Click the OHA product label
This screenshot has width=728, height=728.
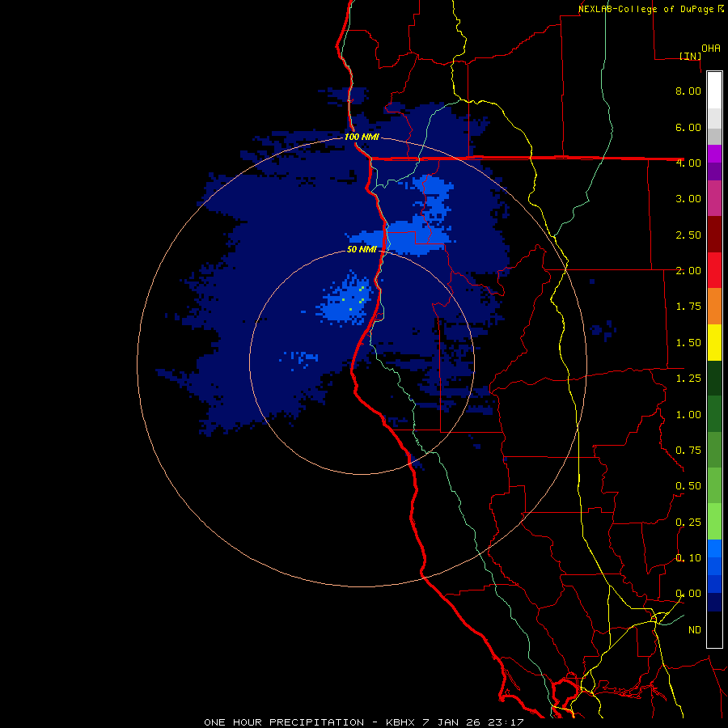[711, 48]
